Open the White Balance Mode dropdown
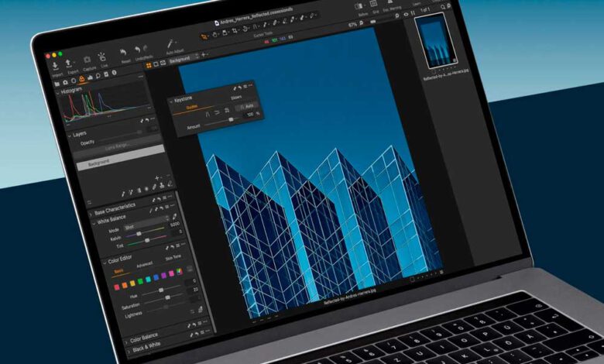 (146, 224)
